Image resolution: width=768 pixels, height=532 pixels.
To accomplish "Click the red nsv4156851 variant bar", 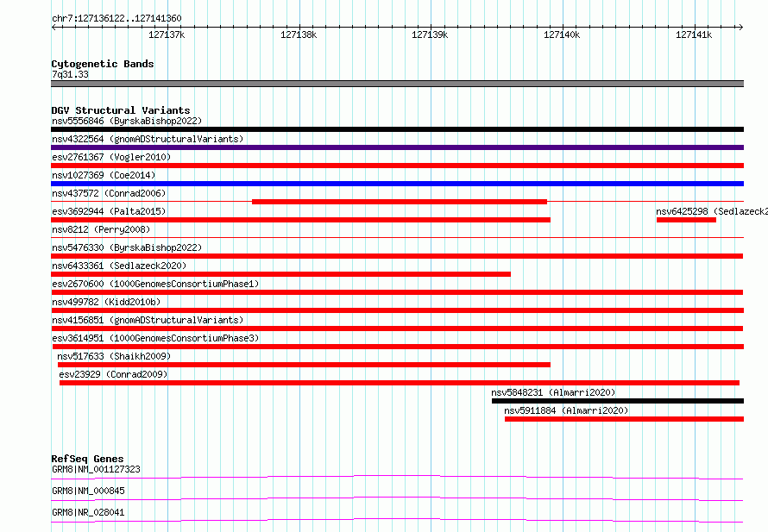I will pyautogui.click(x=397, y=329).
